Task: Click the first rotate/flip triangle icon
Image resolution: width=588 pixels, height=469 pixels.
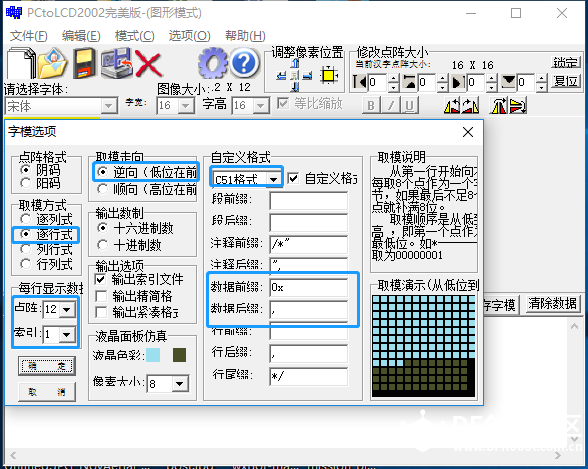Action: click(x=452, y=105)
